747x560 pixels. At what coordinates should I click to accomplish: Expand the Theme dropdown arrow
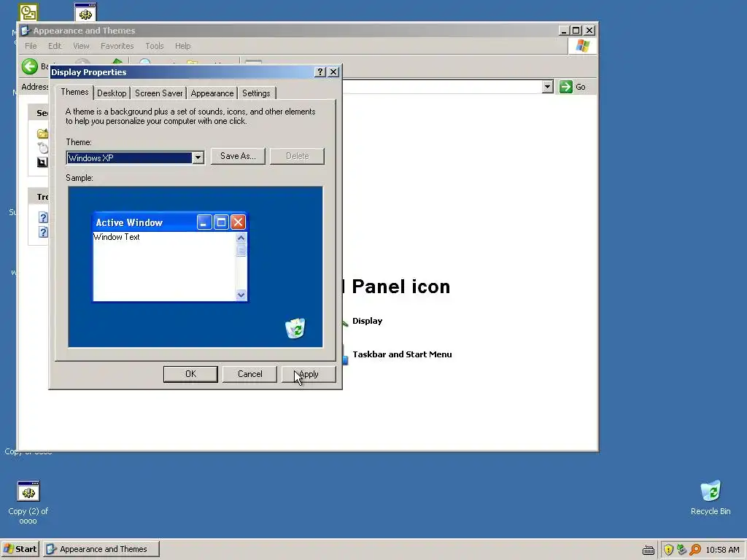pyautogui.click(x=198, y=157)
